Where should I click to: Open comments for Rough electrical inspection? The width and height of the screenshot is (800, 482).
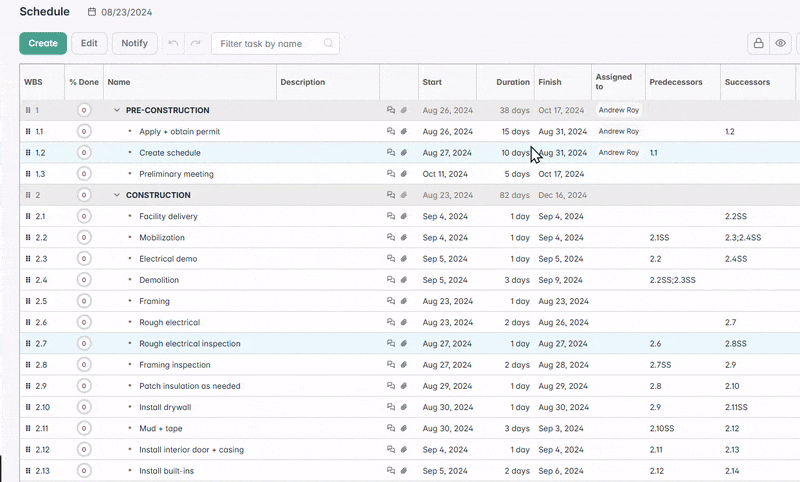[x=391, y=344]
